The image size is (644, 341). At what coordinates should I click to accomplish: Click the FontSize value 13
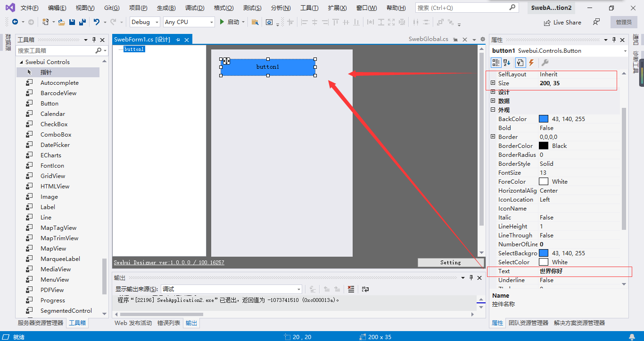(x=543, y=173)
